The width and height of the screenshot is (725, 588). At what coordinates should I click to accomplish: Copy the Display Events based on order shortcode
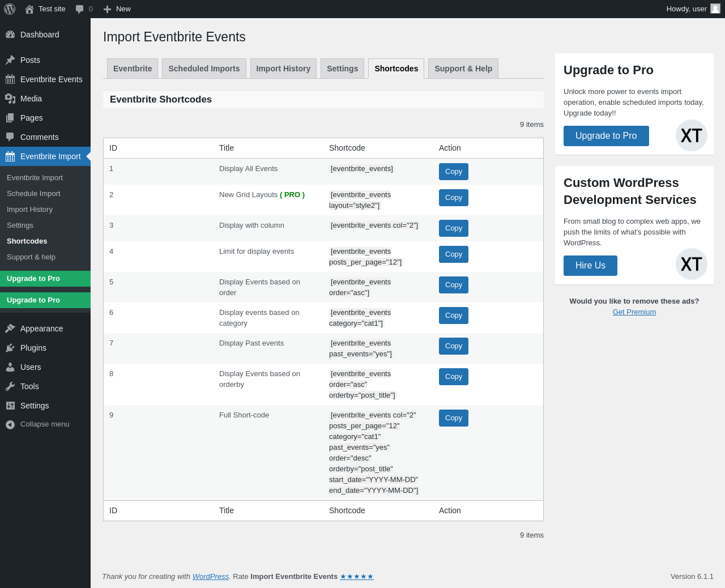(x=454, y=285)
